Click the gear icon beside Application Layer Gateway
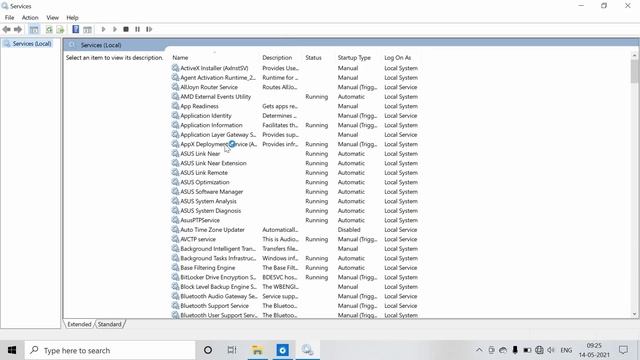 (x=175, y=134)
